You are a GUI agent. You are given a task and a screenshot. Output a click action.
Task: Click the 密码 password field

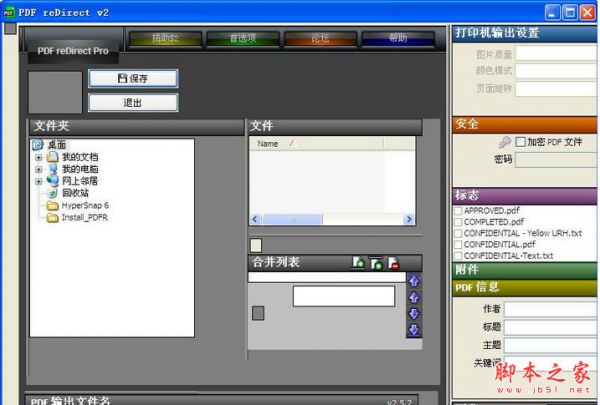556,160
